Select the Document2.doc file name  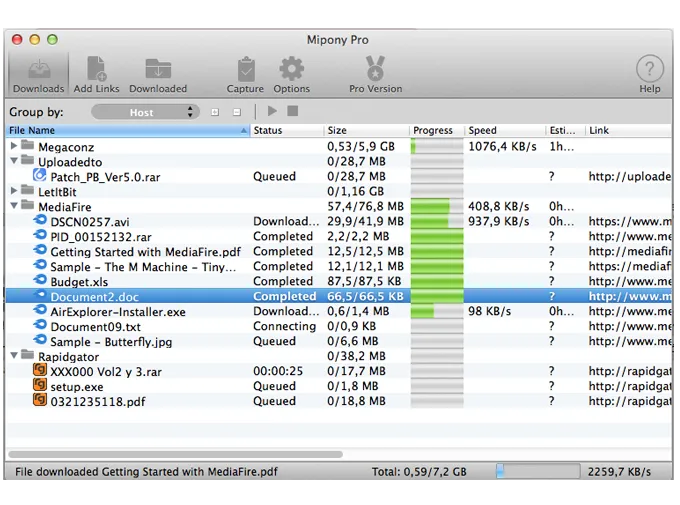95,297
